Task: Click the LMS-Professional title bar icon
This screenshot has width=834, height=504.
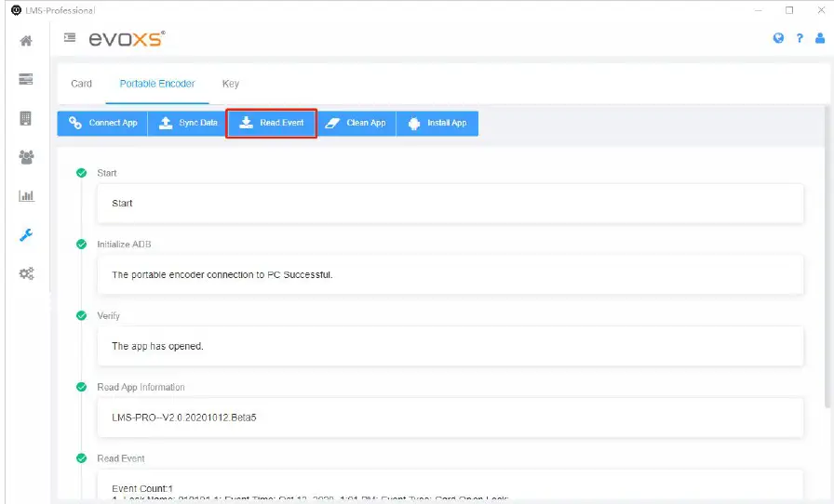Action: (17, 10)
